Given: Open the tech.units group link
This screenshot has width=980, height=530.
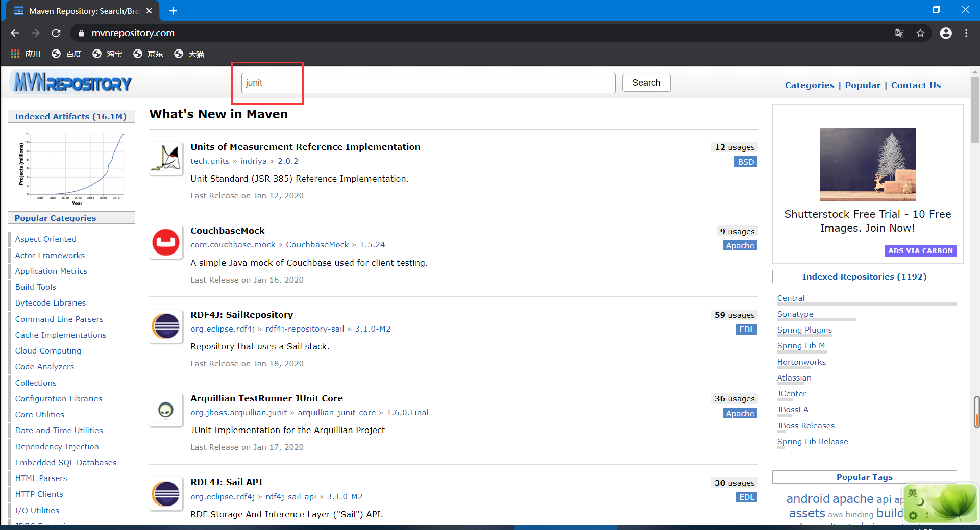Looking at the screenshot, I should pyautogui.click(x=210, y=161).
